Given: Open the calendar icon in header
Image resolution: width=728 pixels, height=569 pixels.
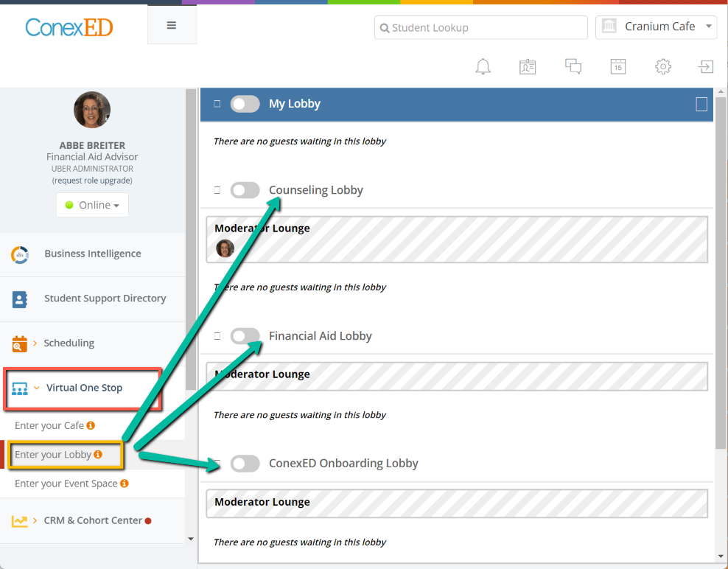Looking at the screenshot, I should 618,66.
